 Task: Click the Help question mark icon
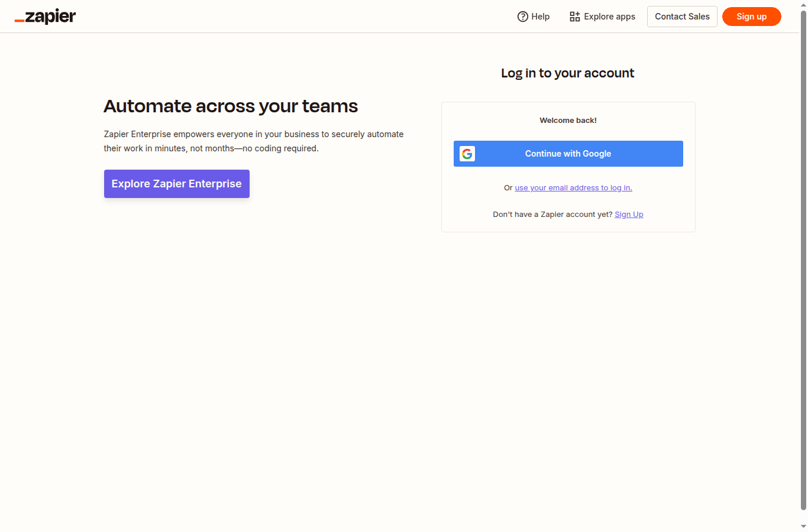click(522, 17)
